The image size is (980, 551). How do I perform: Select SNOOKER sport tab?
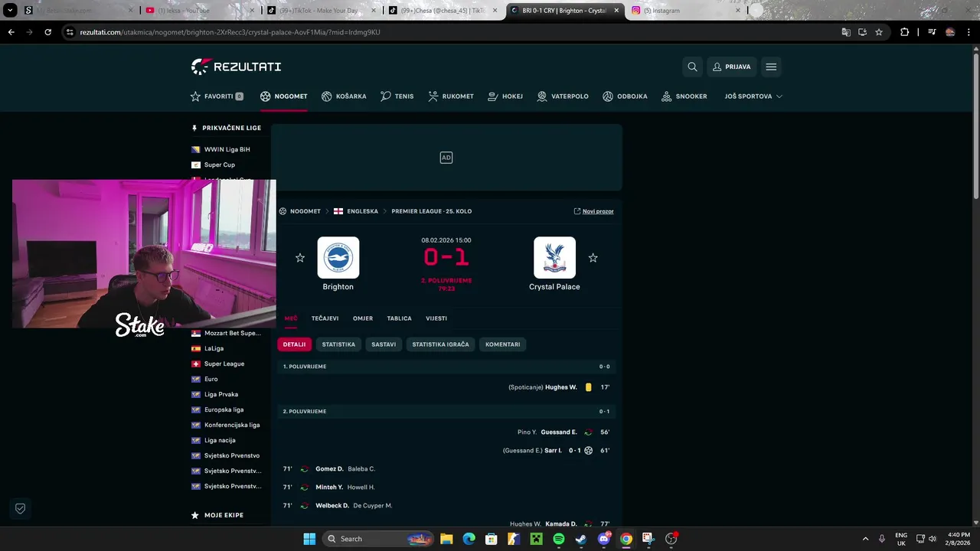point(684,96)
